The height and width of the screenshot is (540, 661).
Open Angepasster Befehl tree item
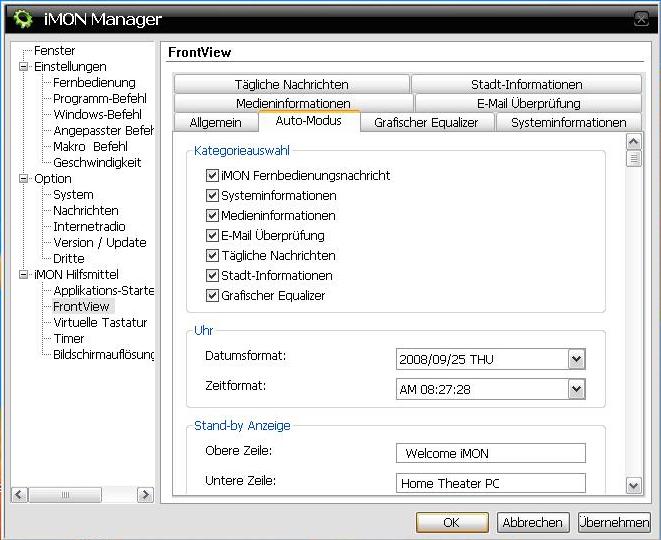(103, 131)
